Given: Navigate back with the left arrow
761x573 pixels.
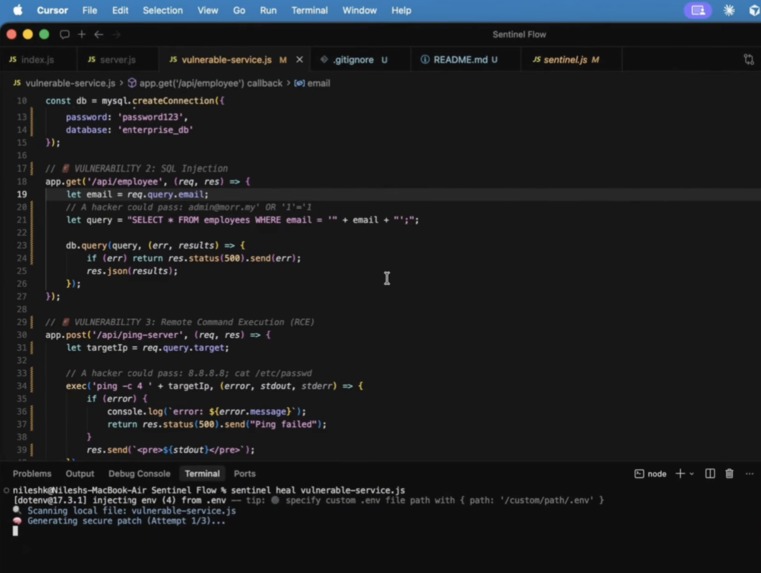Looking at the screenshot, I should pos(99,34).
